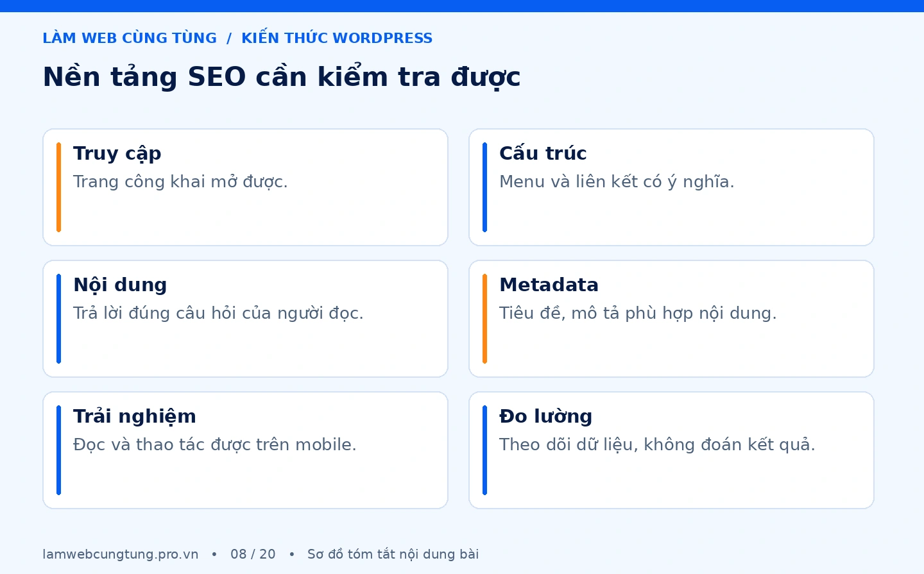Click the "Truy cập" card heading
The height and width of the screenshot is (574, 924).
117,154
